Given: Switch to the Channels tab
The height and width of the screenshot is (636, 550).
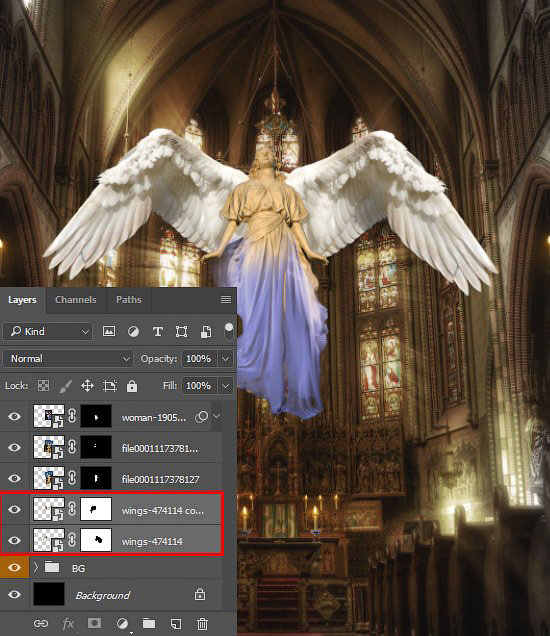Looking at the screenshot, I should 76,300.
